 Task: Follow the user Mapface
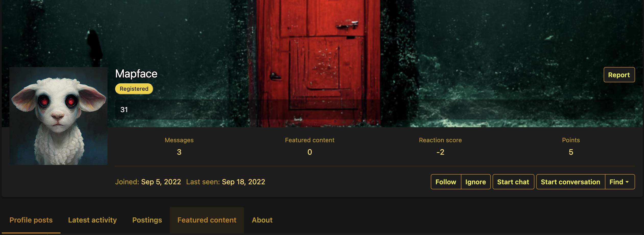(446, 182)
